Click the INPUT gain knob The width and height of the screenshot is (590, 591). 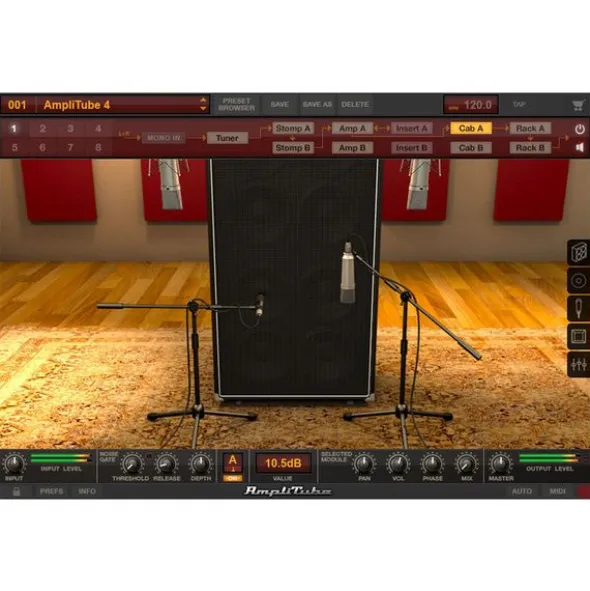coord(14,464)
